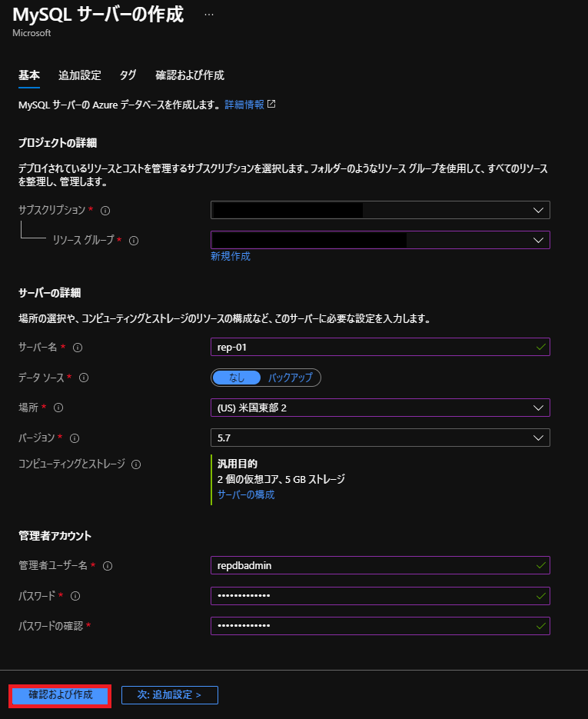Click the 汎用目的 compute tier text
Image resolution: width=588 pixels, height=719 pixels.
tap(237, 464)
